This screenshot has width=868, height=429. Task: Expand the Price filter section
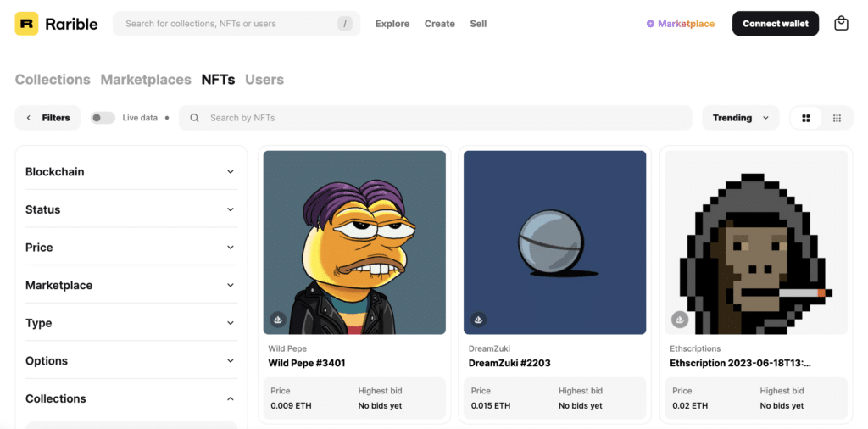tap(131, 248)
